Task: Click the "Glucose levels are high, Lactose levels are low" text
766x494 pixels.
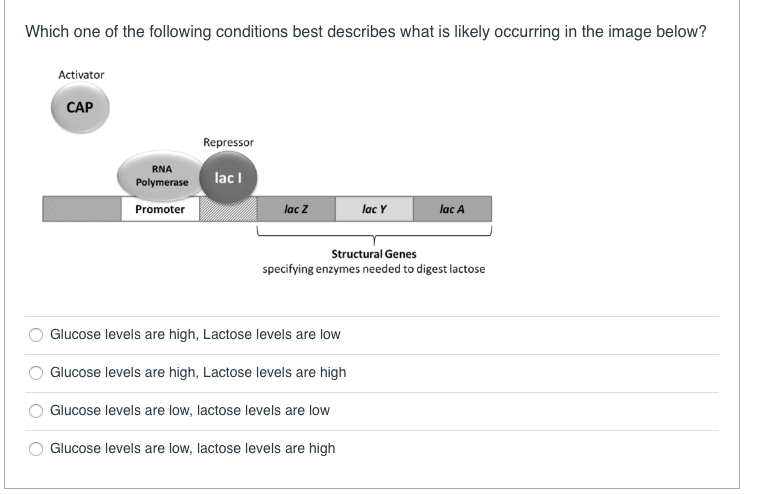Action: pos(195,335)
